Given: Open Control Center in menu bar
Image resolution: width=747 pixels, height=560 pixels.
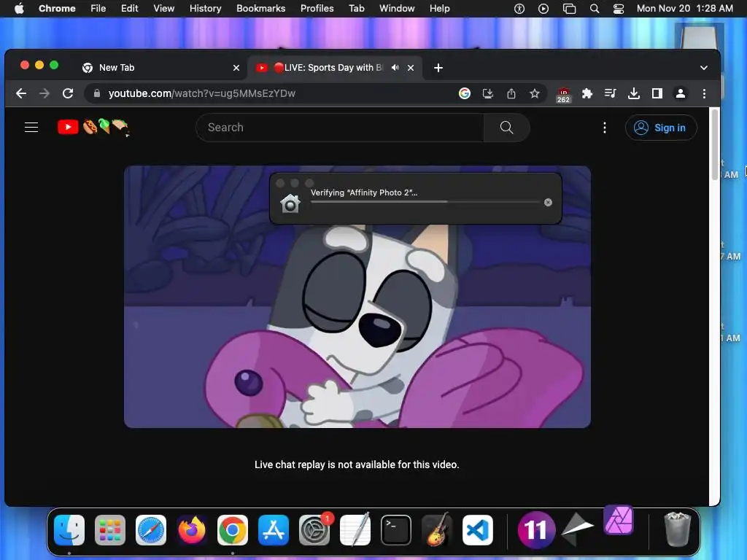Looking at the screenshot, I should (x=619, y=9).
